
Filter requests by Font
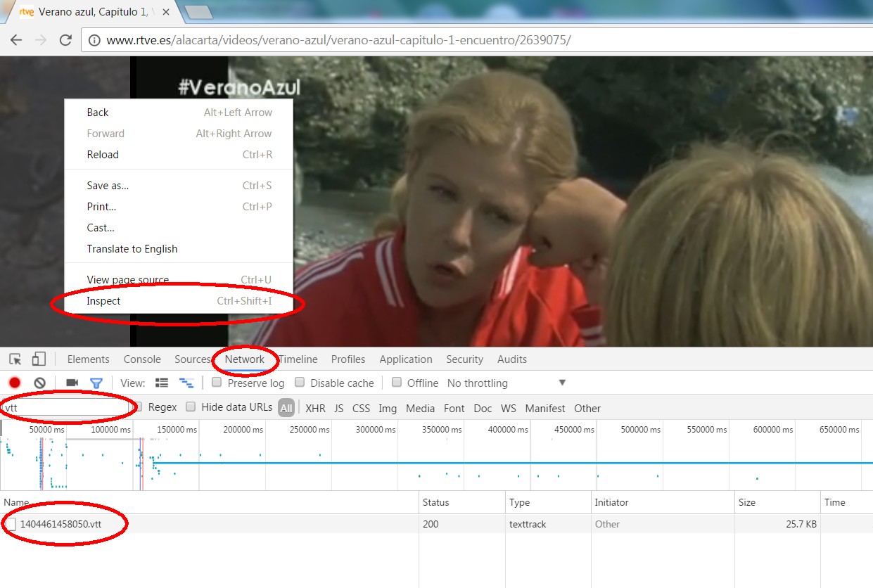[x=454, y=408]
